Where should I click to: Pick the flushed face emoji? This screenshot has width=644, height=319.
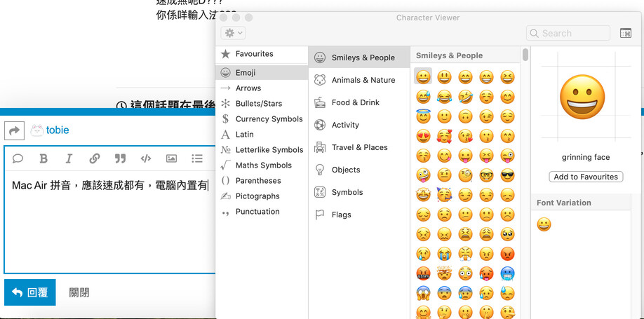(x=465, y=273)
